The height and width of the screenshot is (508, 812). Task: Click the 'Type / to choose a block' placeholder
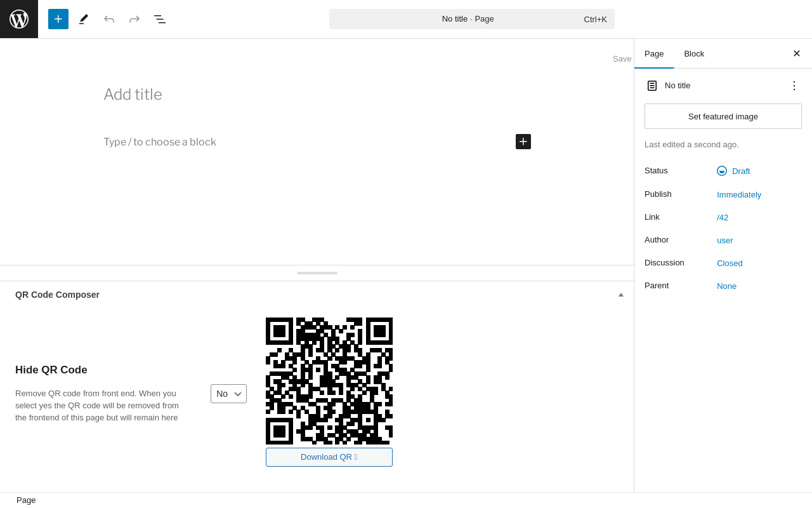click(160, 142)
